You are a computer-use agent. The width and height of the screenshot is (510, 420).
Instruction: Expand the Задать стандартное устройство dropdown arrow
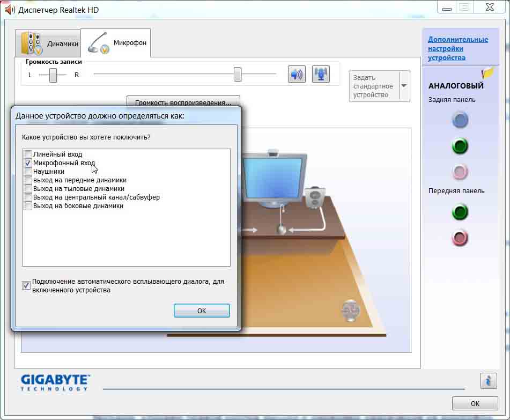(404, 86)
